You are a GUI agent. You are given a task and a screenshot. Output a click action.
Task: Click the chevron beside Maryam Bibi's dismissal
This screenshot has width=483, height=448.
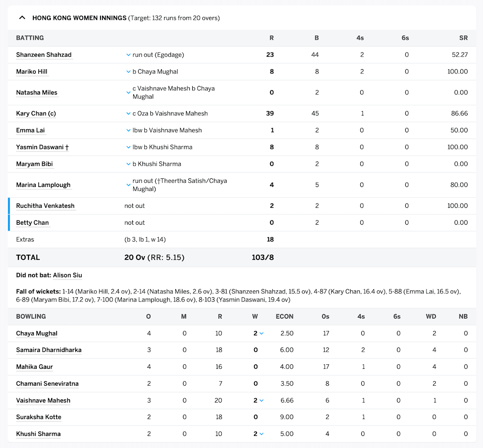click(x=128, y=164)
